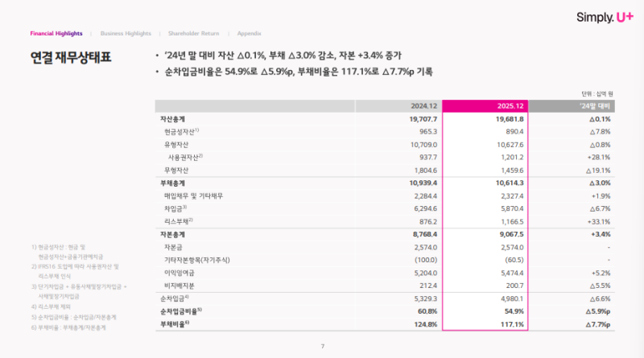Screen dimensions: 644x358
Task: Select the 연결 재무상태표 slide title
Action: (70, 58)
